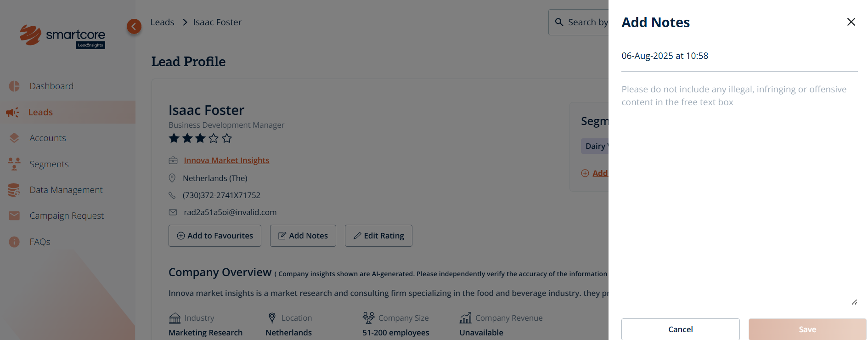The image size is (868, 340).
Task: Click the fifth rating star
Action: coord(227,138)
